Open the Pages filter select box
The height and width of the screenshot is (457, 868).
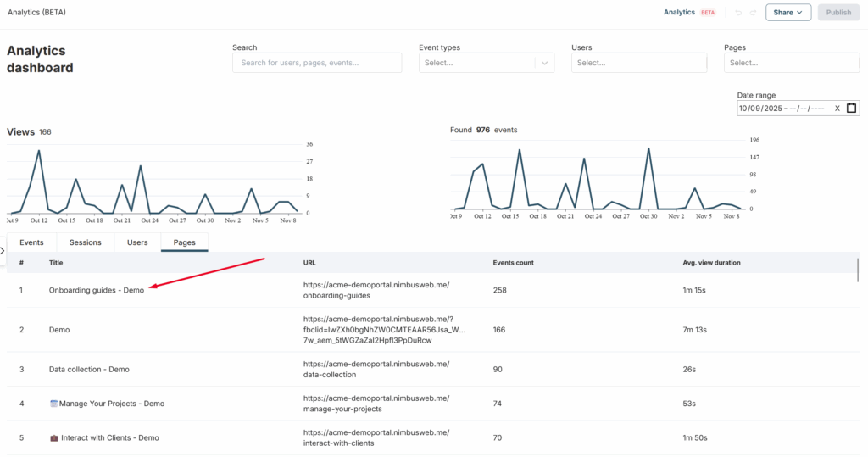791,63
